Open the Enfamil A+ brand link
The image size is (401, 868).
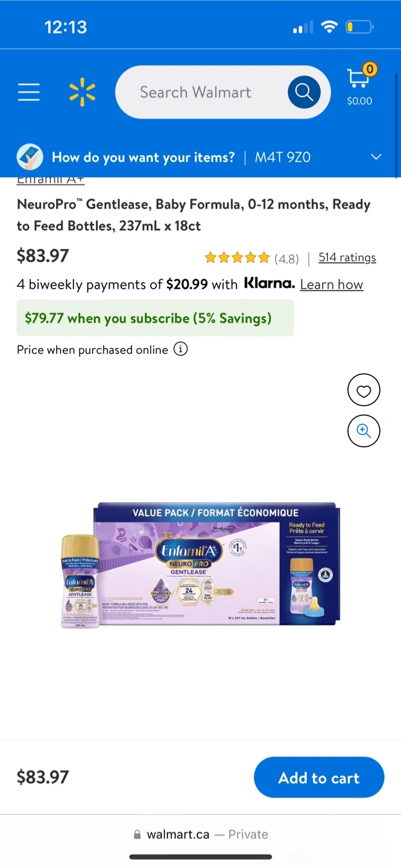tap(51, 180)
